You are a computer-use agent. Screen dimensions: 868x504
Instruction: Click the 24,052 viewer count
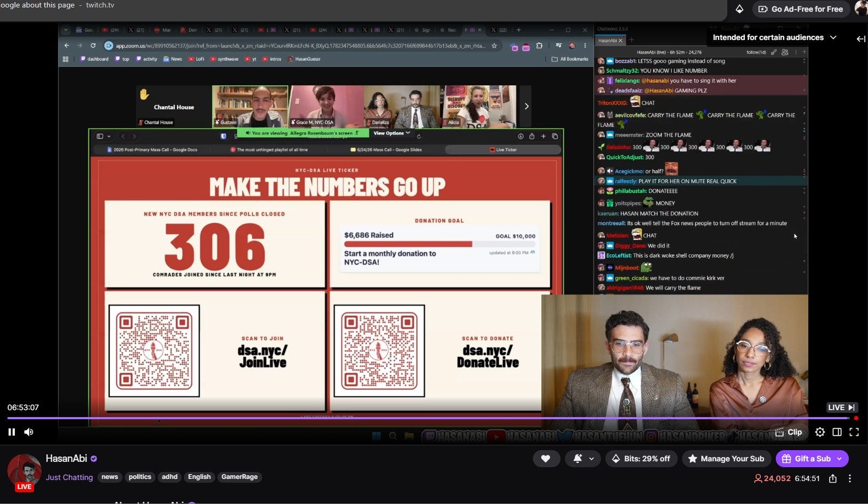tap(772, 478)
